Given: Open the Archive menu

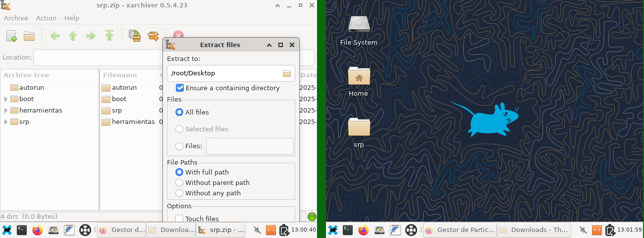Looking at the screenshot, I should 16,18.
